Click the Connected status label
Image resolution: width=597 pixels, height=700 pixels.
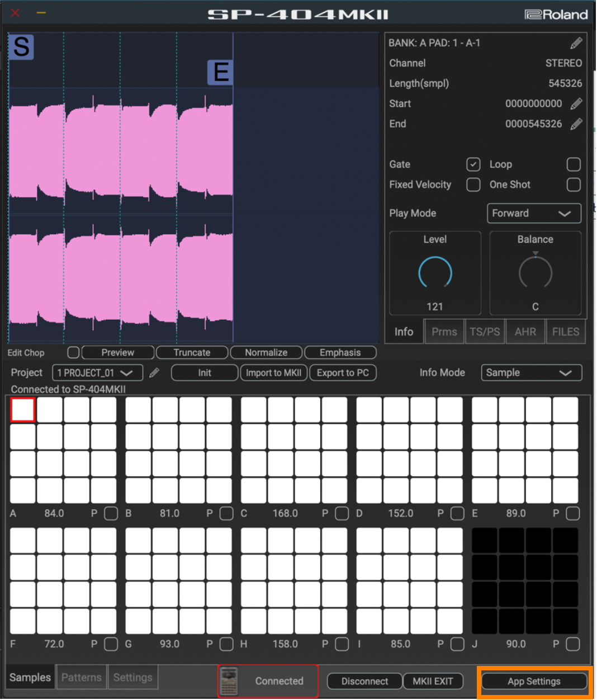coord(279,682)
